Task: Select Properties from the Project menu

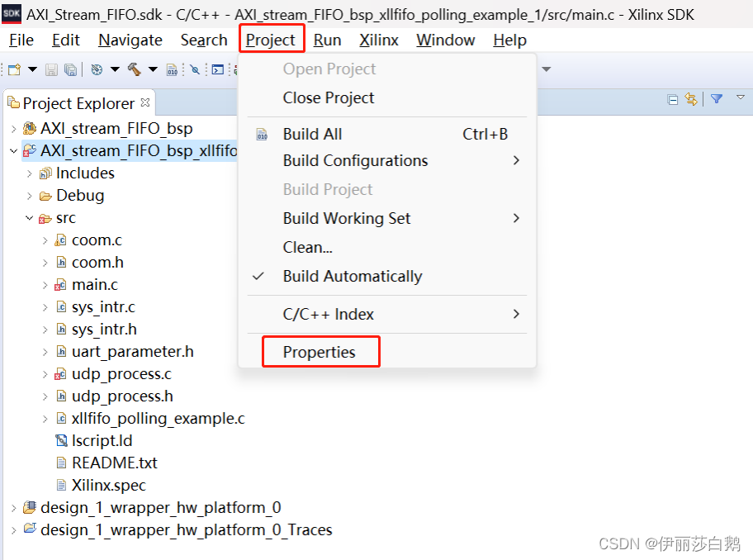Action: (x=320, y=351)
